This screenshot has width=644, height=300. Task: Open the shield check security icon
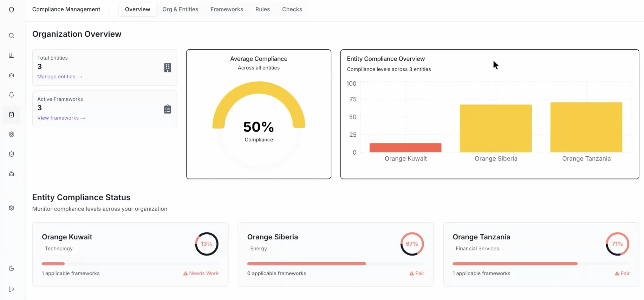(11, 154)
